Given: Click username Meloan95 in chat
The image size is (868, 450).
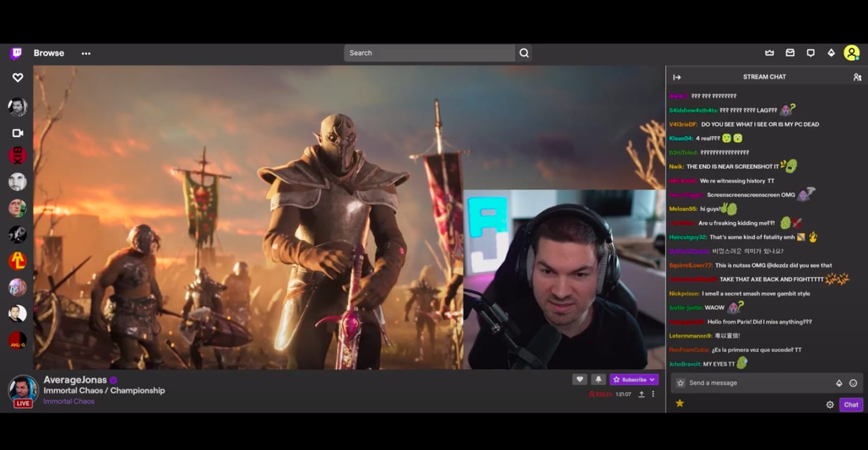Looking at the screenshot, I should click(x=683, y=209).
